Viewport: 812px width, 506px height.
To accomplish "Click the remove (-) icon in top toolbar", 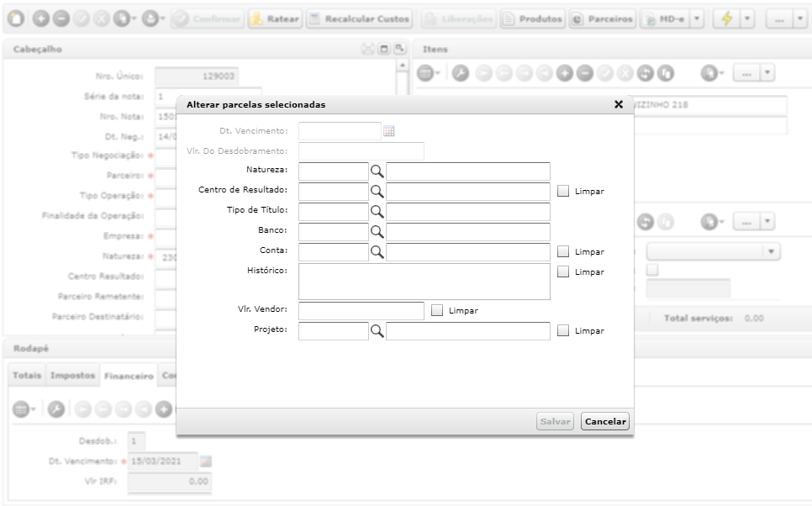I will point(61,18).
